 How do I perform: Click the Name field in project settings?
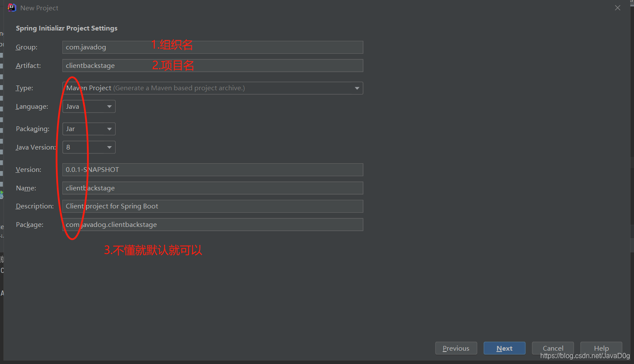[213, 188]
